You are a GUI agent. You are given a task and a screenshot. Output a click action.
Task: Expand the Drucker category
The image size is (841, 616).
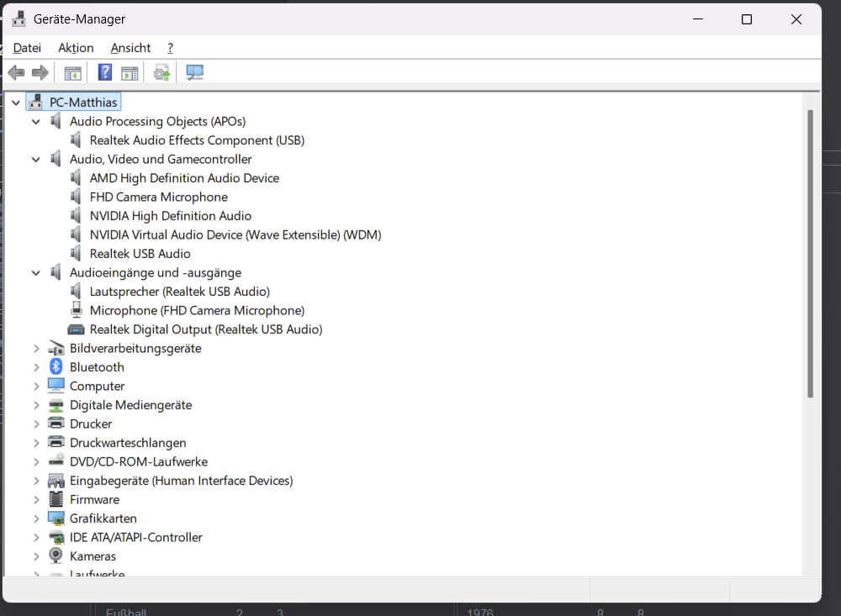(x=36, y=424)
